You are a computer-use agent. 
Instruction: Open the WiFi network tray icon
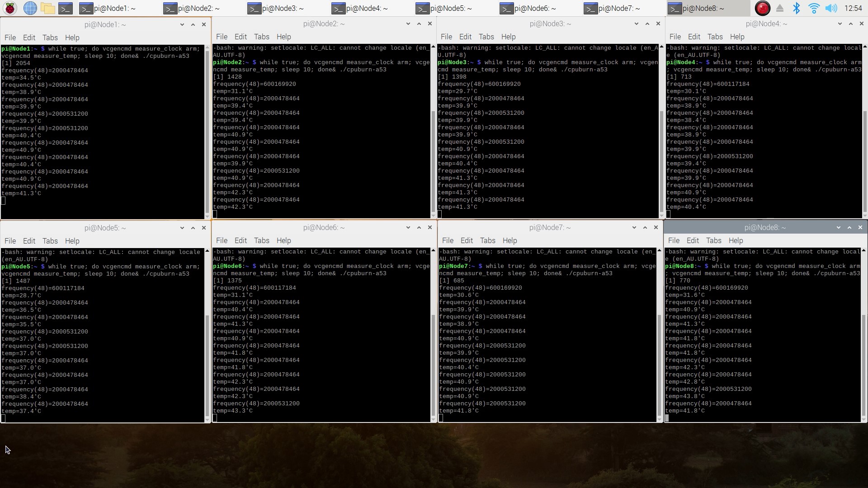point(814,8)
